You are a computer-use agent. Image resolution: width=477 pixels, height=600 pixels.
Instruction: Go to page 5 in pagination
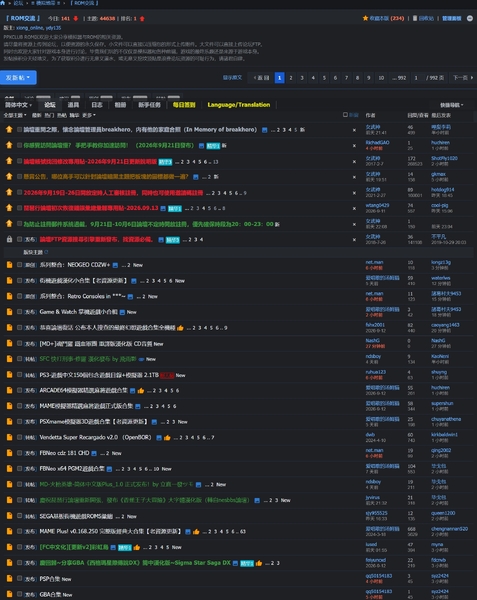pyautogui.click(x=324, y=78)
